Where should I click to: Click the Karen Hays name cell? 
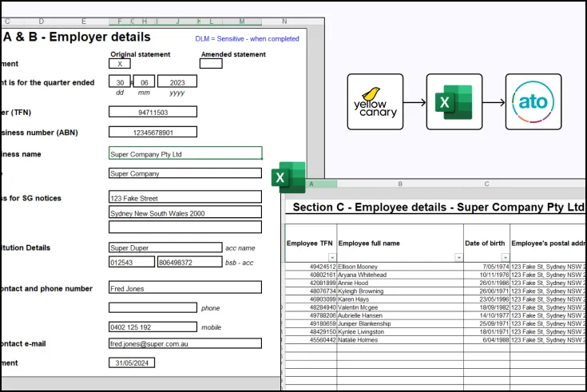pyautogui.click(x=400, y=299)
